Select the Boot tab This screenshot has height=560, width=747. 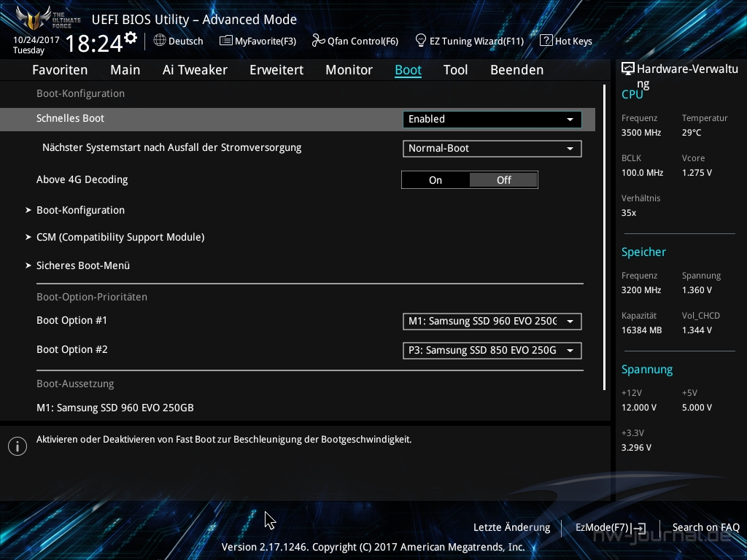pos(409,70)
